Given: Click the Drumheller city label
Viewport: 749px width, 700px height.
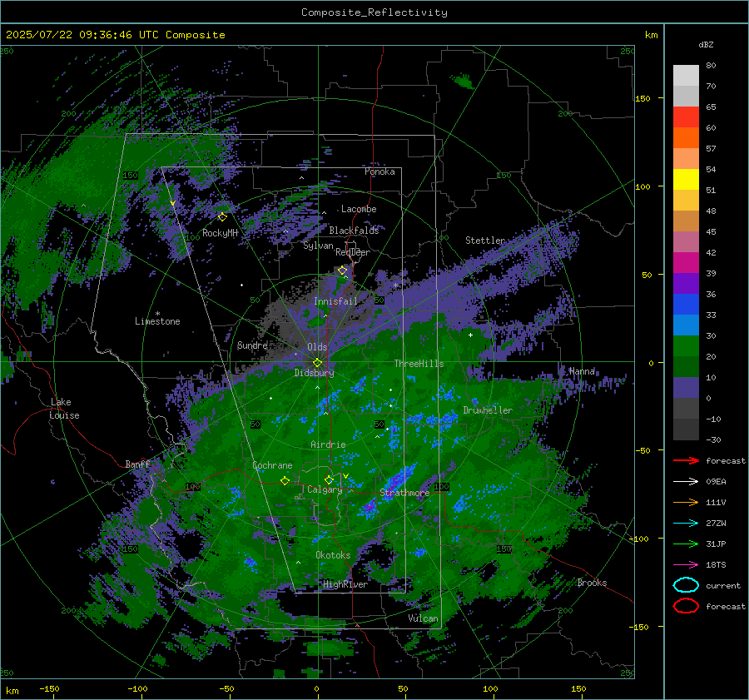Looking at the screenshot, I should click(488, 410).
